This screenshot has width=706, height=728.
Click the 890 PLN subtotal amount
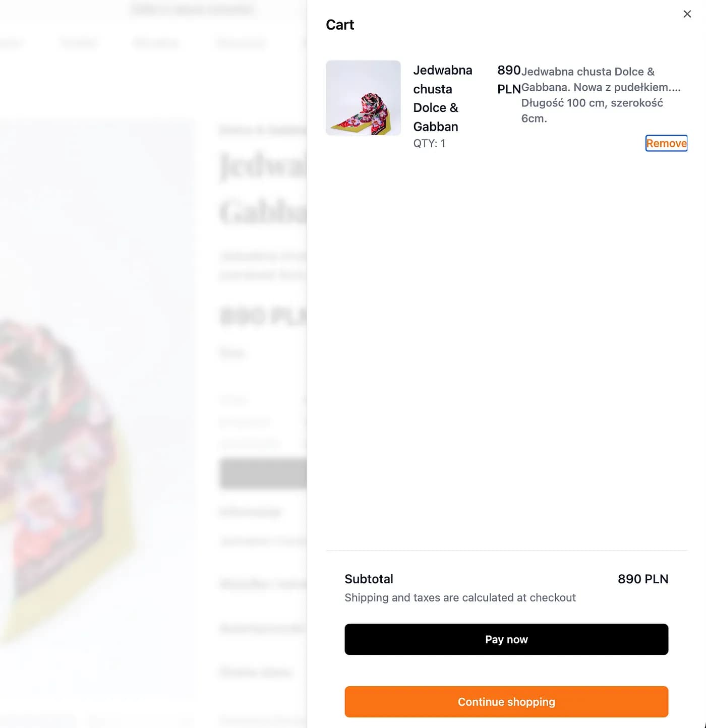[643, 579]
